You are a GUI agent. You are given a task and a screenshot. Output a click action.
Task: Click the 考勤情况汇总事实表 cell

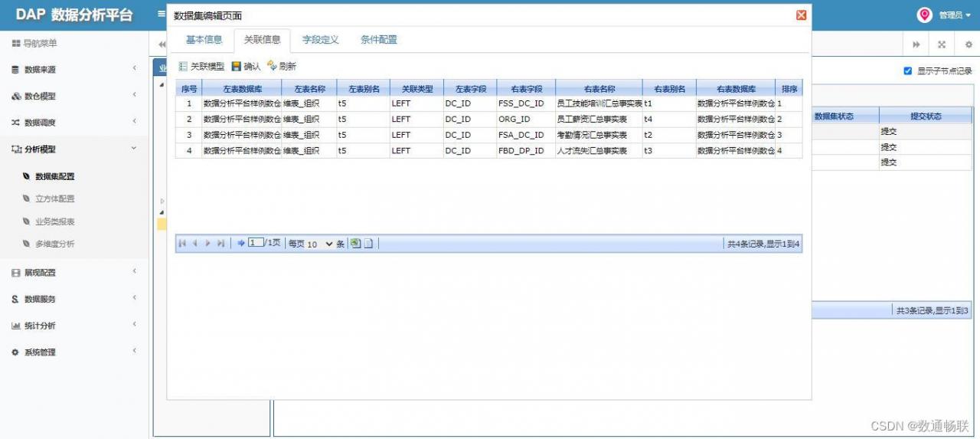pyautogui.click(x=599, y=135)
